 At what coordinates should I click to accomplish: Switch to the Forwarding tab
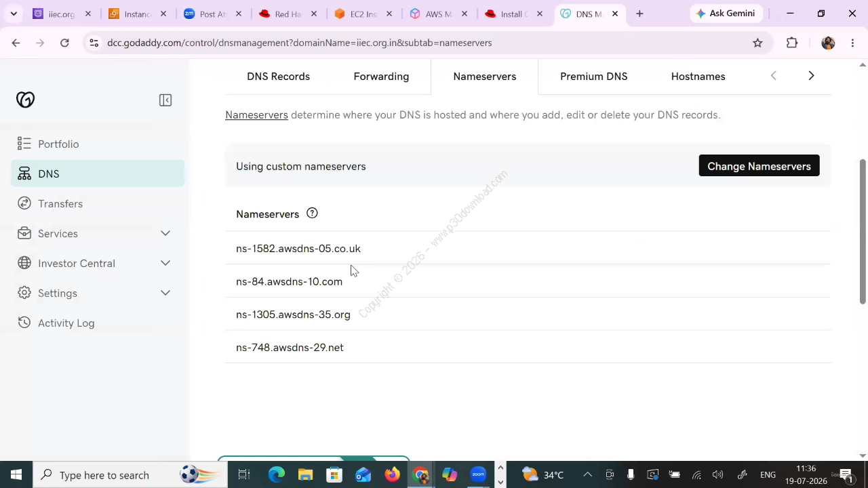pyautogui.click(x=381, y=77)
